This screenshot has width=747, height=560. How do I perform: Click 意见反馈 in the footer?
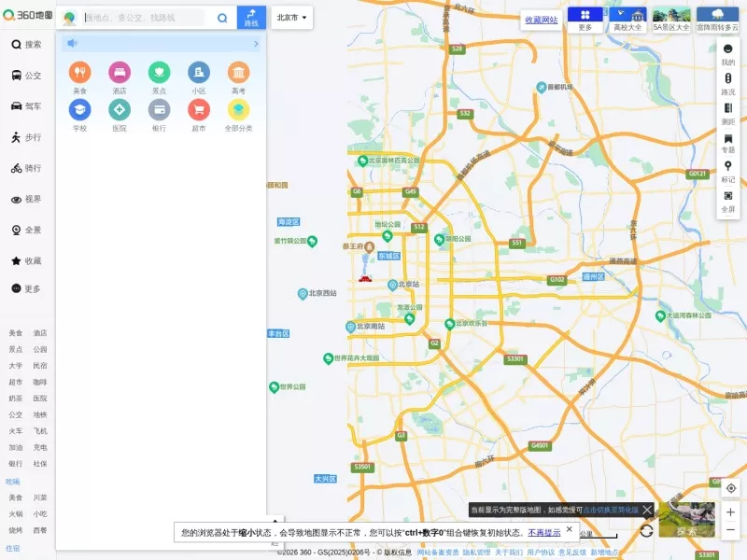pos(572,553)
